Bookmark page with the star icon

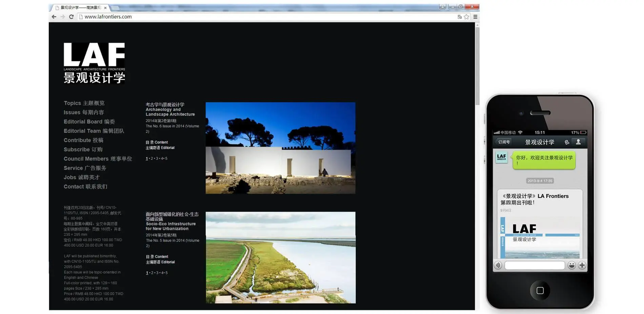click(467, 17)
